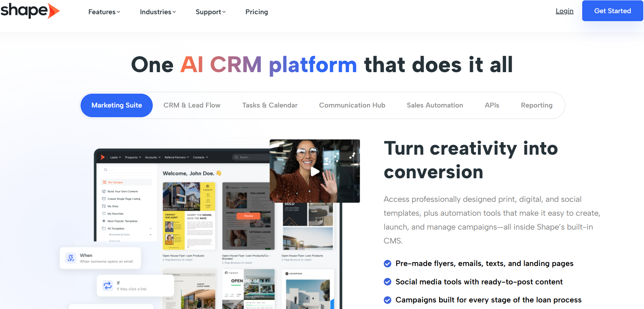Click the When trigger card icon
644x309 pixels.
(x=71, y=258)
